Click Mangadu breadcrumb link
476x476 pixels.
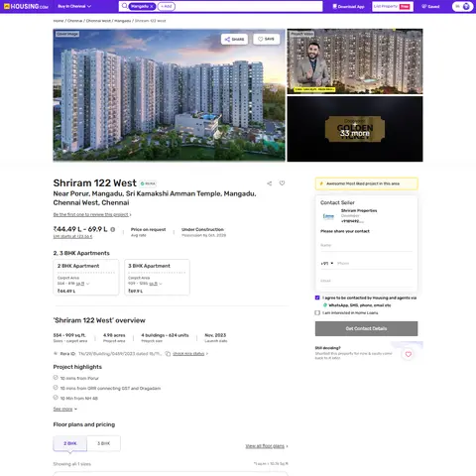[123, 21]
